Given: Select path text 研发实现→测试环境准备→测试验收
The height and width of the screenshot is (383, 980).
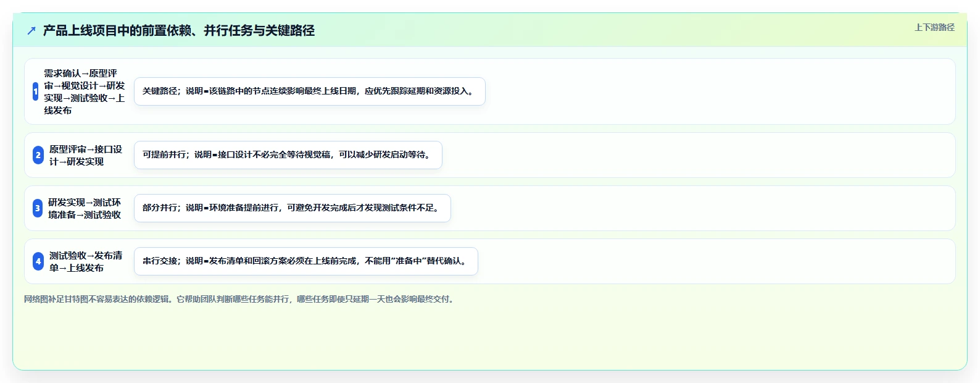Looking at the screenshot, I should click(x=85, y=208).
